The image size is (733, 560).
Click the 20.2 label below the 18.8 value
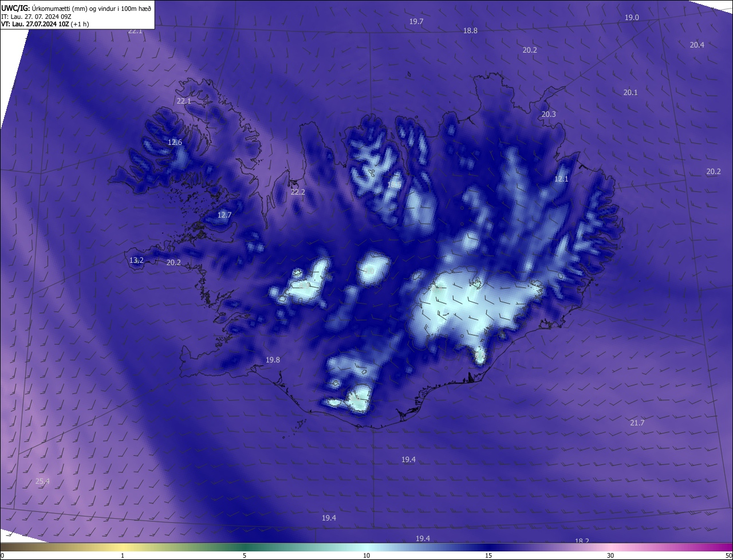coord(530,50)
